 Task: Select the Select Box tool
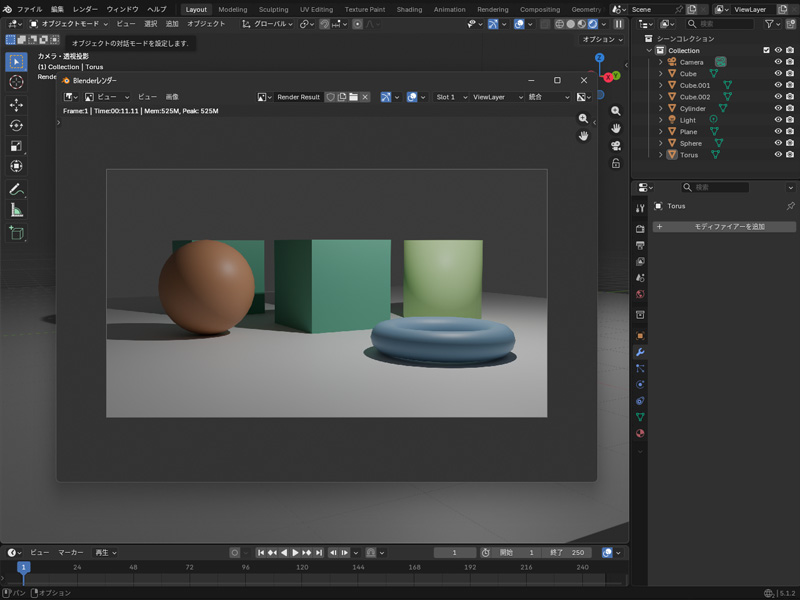16,62
